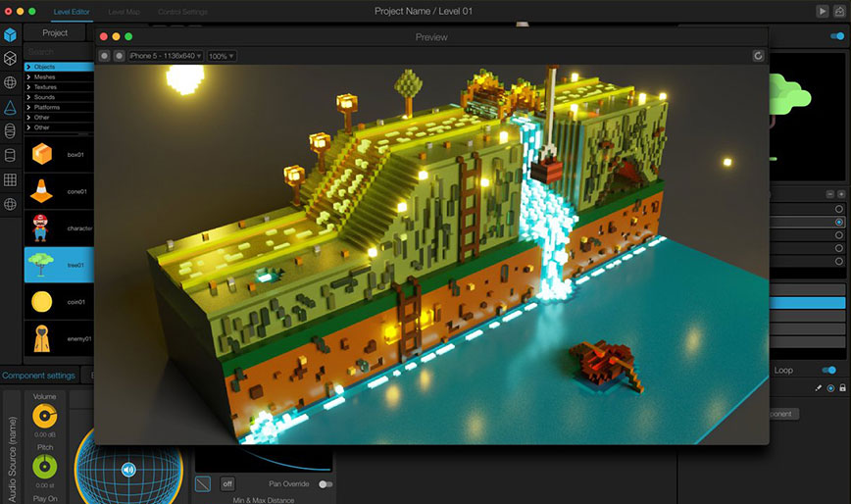This screenshot has width=851, height=504.
Task: Click the Play button in title bar
Action: (x=823, y=11)
